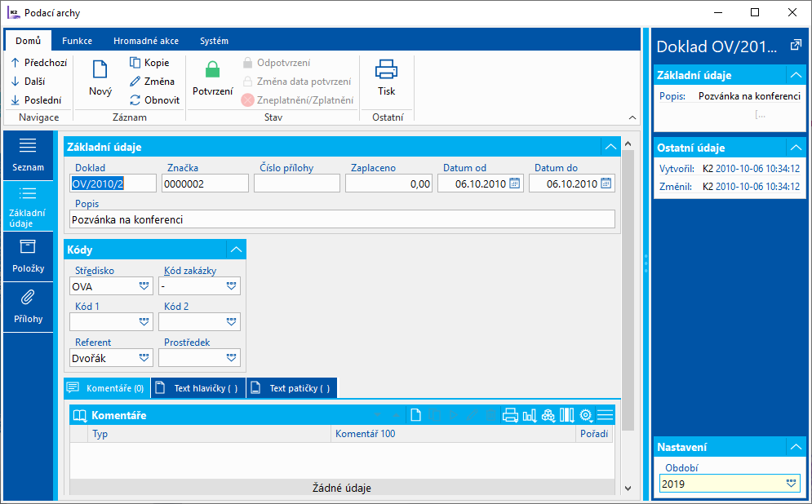
Task: Open calendar picker for Datum do
Action: click(x=606, y=183)
